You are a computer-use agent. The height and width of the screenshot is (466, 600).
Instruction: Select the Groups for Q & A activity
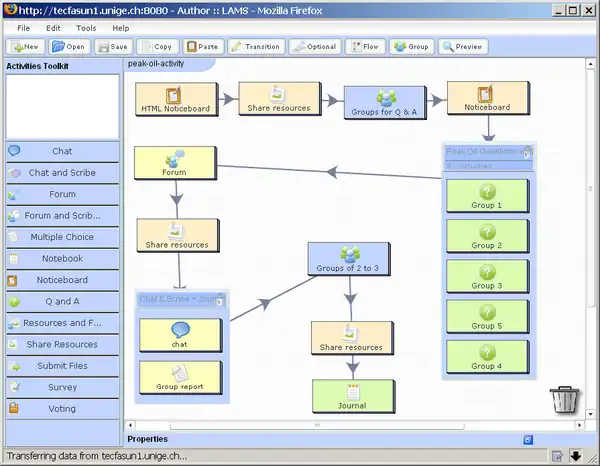[385, 103]
